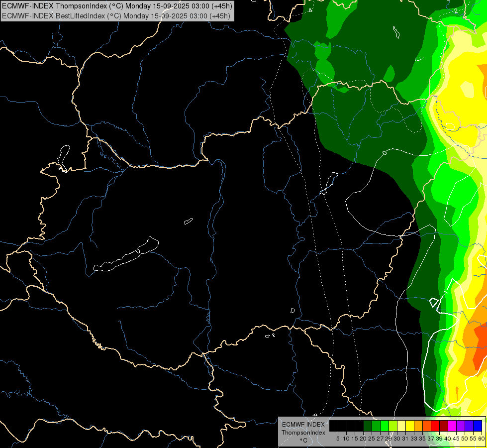Screen dimensions: 487x448
Task: Click the BestLiftedIndex title line at top
Action: (x=116, y=16)
